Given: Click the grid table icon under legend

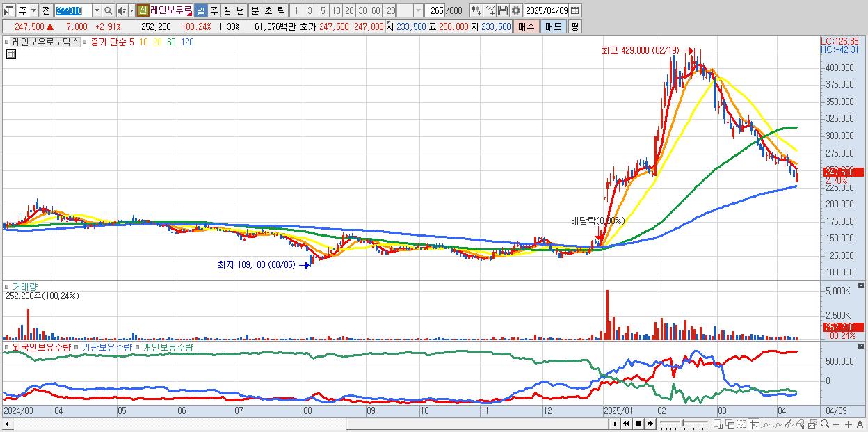Looking at the screenshot, I should (11, 55).
